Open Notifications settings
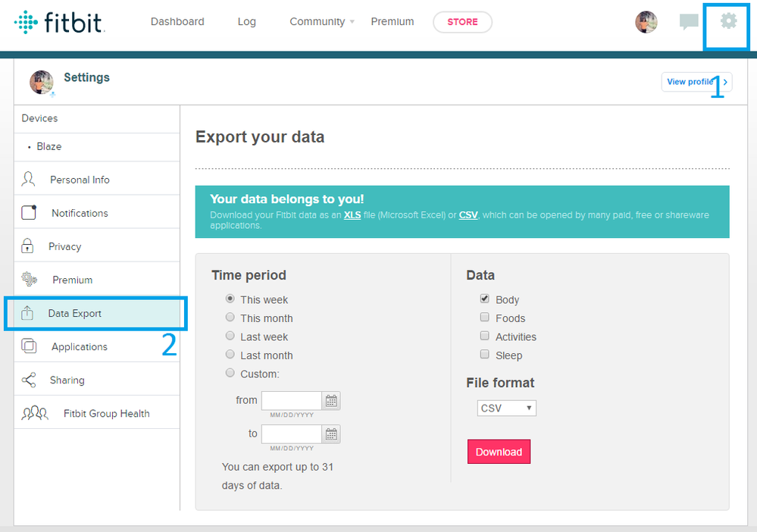The height and width of the screenshot is (532, 757). tap(97, 212)
